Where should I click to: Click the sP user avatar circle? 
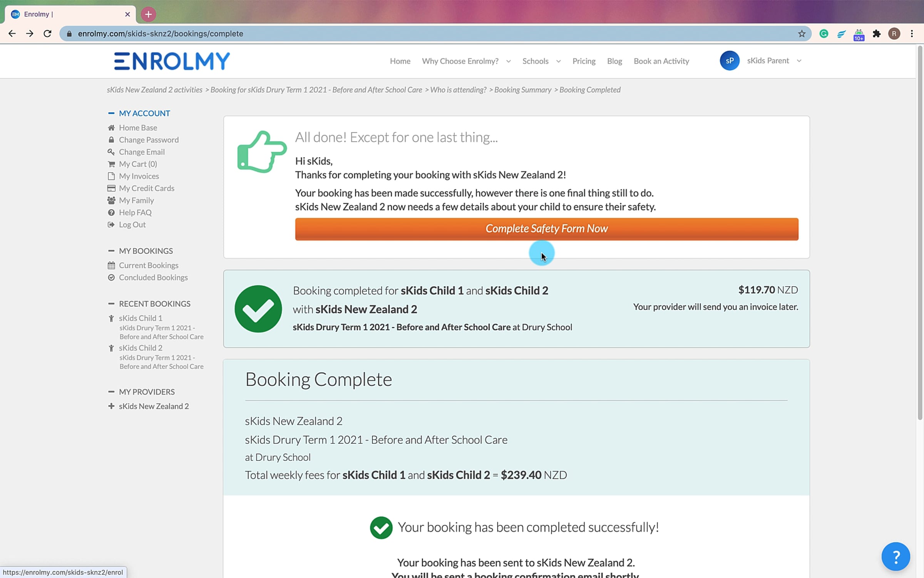pos(730,60)
